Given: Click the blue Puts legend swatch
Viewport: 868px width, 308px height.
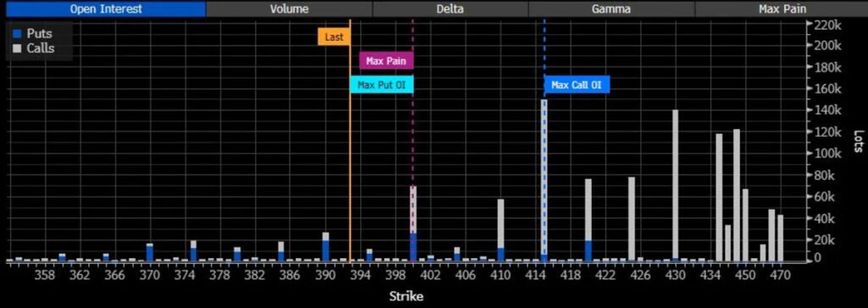Looking at the screenshot, I should click(17, 34).
